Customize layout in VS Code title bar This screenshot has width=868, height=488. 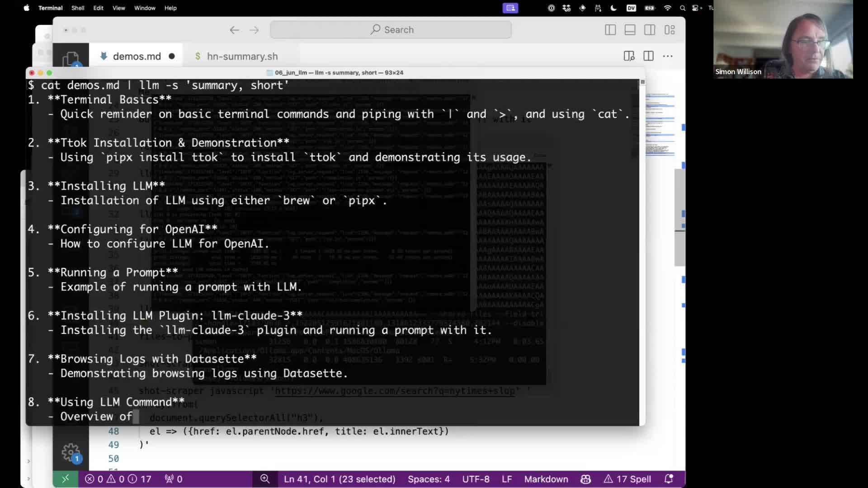(x=670, y=30)
